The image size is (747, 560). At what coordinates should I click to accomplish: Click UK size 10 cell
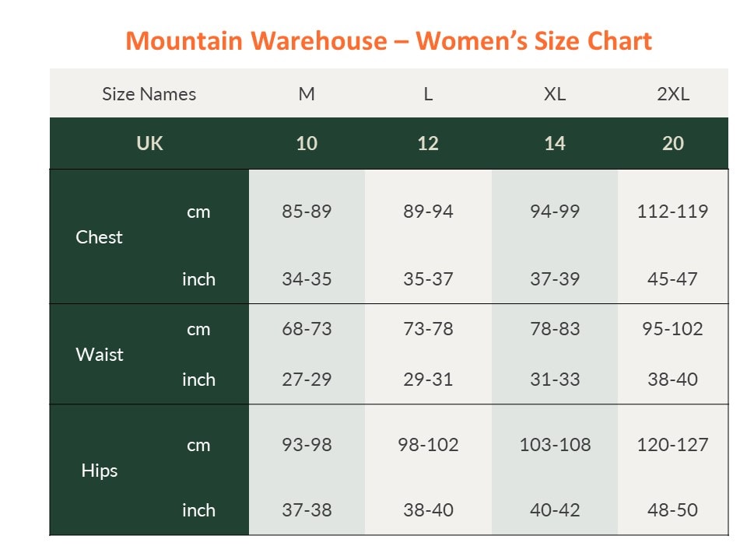[x=307, y=143]
